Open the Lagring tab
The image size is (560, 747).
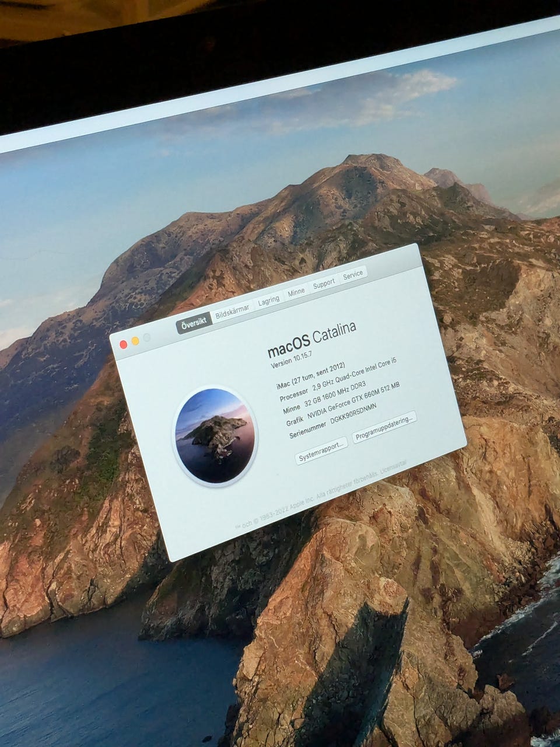click(269, 299)
